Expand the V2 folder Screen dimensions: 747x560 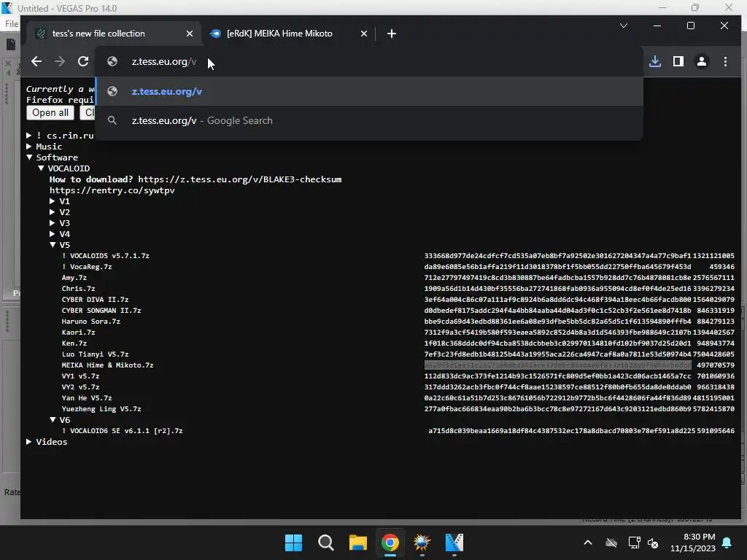coord(53,212)
